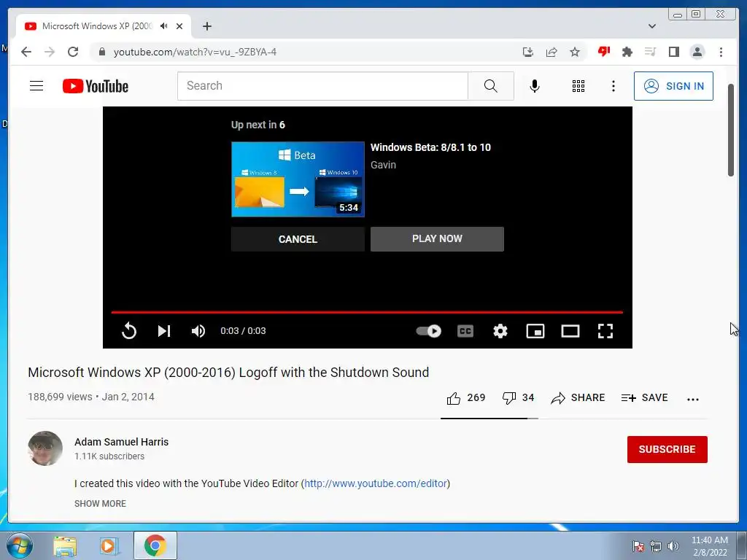747x560 pixels.
Task: Enter fullscreen mode
Action: point(605,330)
